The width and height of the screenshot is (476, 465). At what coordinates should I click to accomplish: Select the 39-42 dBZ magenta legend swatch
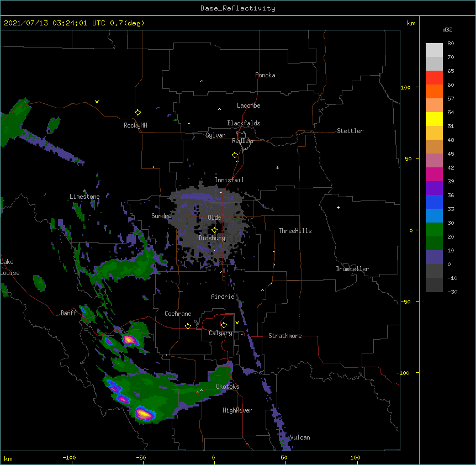pos(434,174)
